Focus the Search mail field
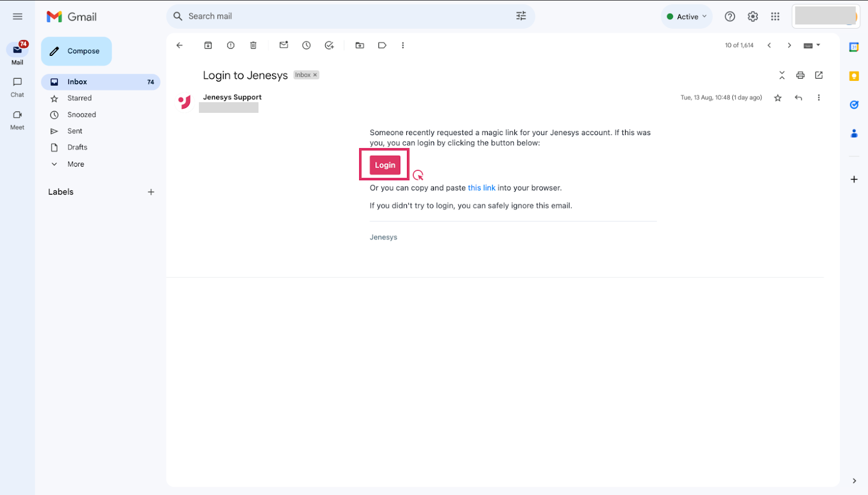This screenshot has height=495, width=868. (x=347, y=16)
